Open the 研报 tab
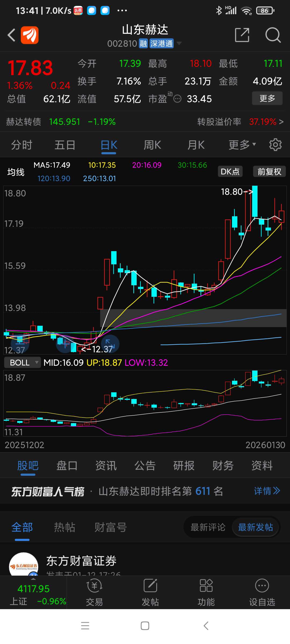Screen dimensions: 290x644 (184, 466)
